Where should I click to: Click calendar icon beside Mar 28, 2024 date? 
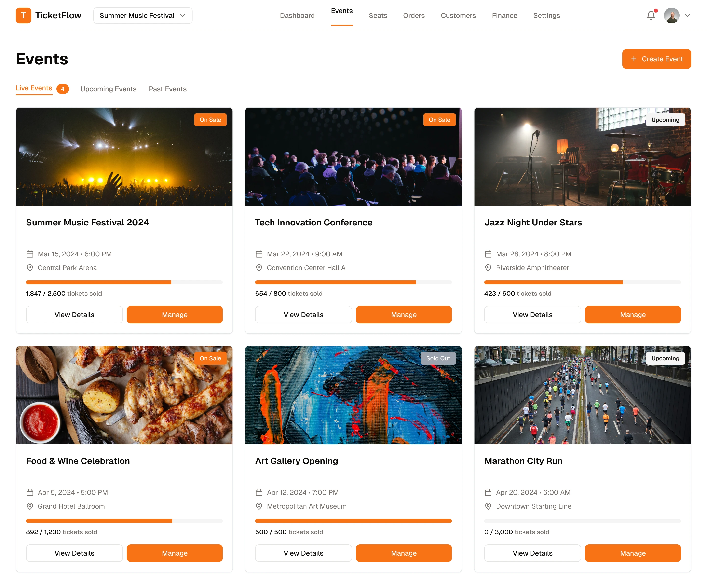(x=488, y=254)
